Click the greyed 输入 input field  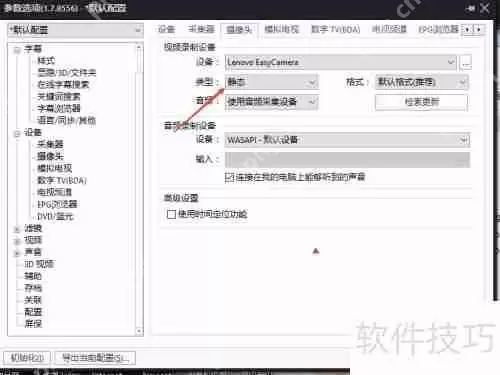(347, 160)
